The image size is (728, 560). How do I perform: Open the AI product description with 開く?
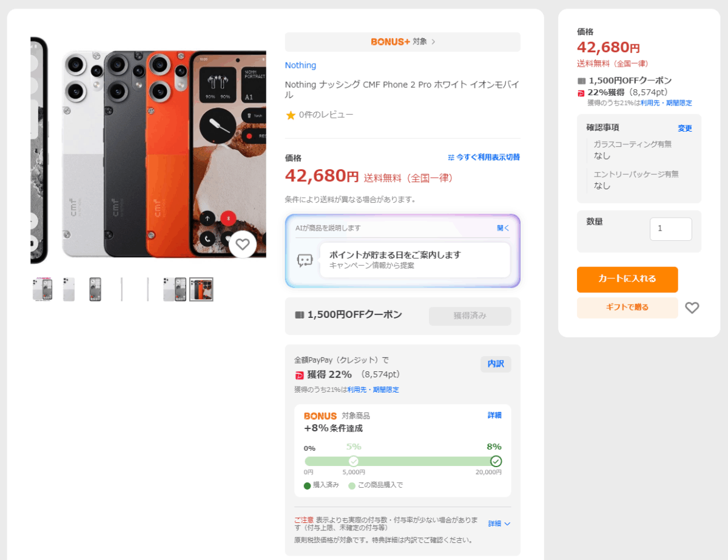(503, 228)
